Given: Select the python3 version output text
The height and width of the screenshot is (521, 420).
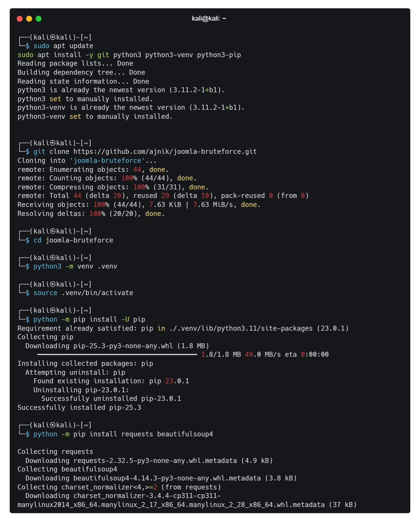Looking at the screenshot, I should coord(121,90).
